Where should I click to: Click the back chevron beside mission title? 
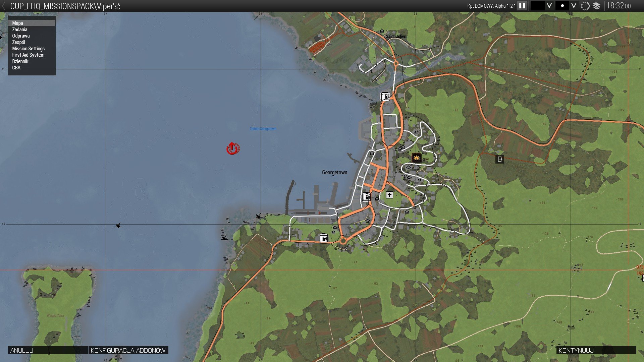point(4,6)
